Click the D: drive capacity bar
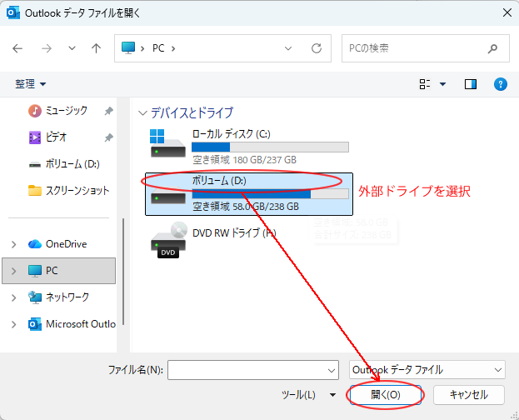The height and width of the screenshot is (420, 519). 270,194
